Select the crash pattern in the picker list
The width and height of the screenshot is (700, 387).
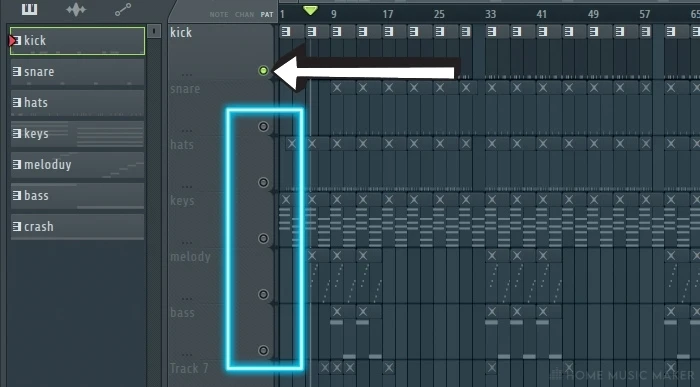pos(77,227)
